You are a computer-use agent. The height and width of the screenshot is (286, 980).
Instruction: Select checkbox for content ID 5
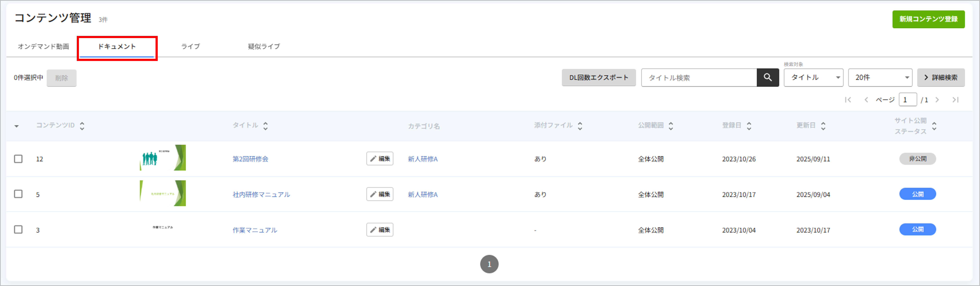tap(18, 194)
